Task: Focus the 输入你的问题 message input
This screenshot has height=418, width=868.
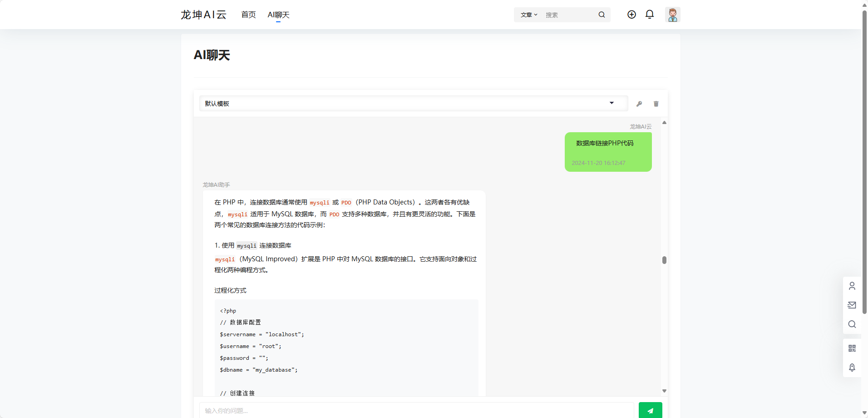Action: (x=416, y=410)
